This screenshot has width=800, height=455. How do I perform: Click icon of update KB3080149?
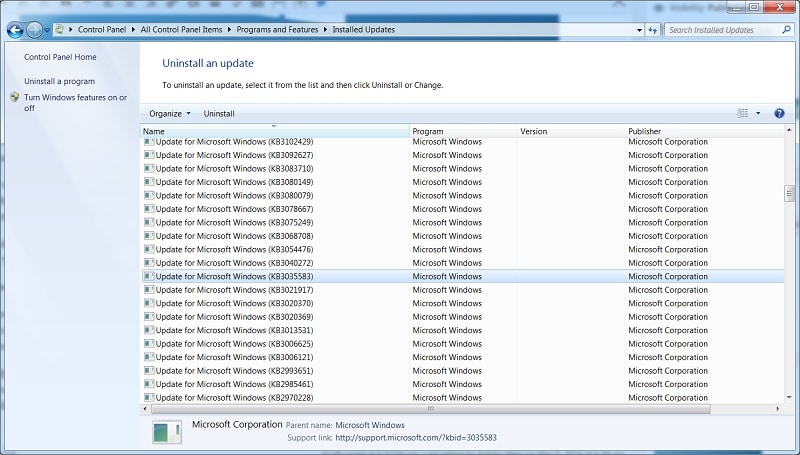coord(149,182)
